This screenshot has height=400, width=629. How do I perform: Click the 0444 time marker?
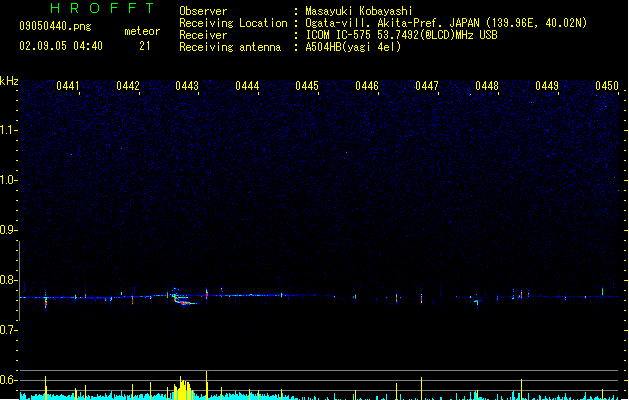[247, 86]
